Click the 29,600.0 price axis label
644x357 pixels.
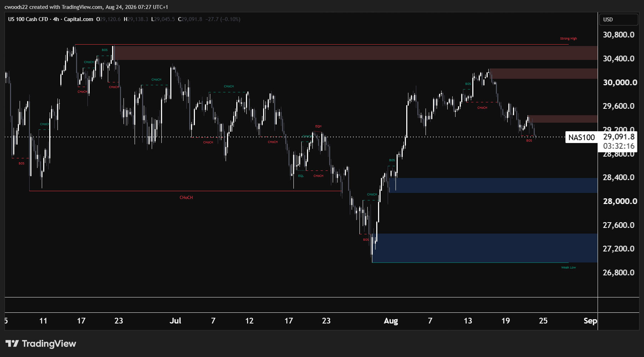coord(619,106)
